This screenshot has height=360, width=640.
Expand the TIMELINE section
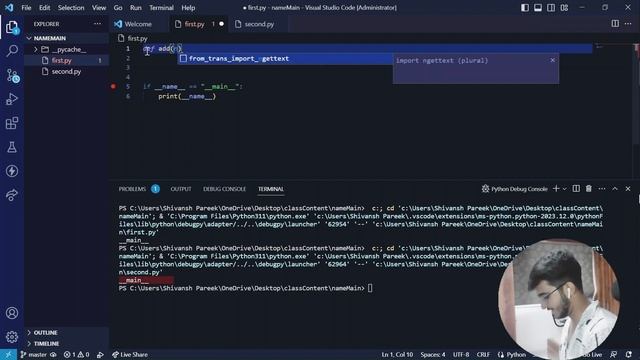[66, 344]
